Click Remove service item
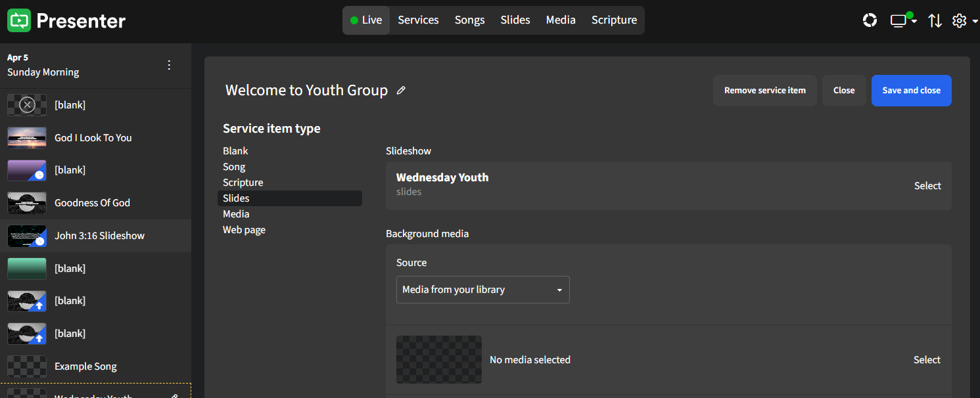Screen dimensions: 980x398 click(x=764, y=90)
